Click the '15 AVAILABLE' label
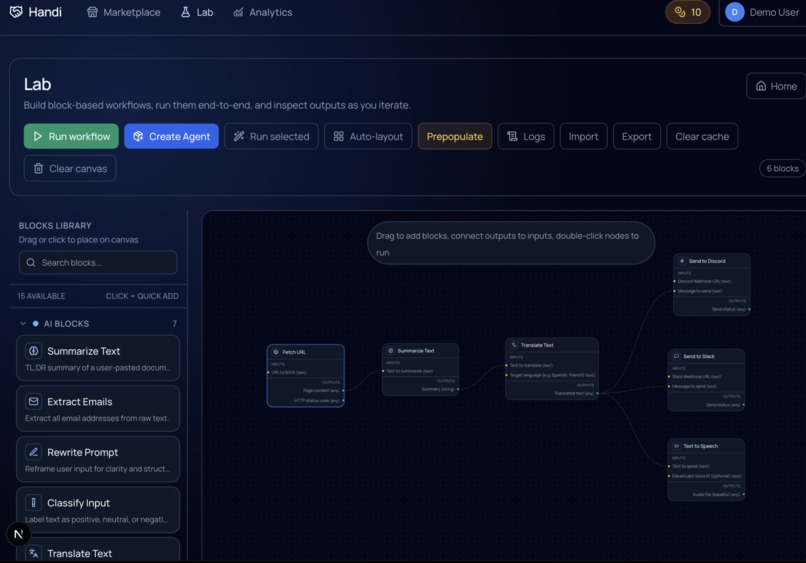This screenshot has width=806, height=563. (x=41, y=296)
